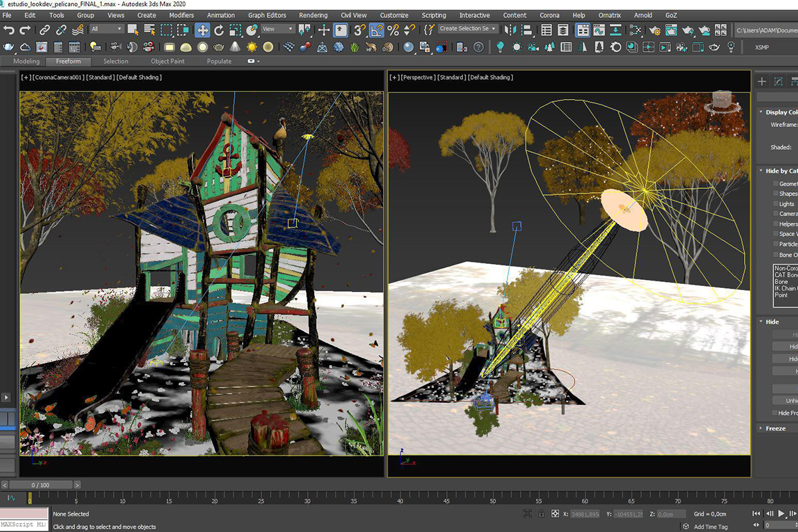798x532 pixels.
Task: Select the Move tool in toolbar
Action: (x=202, y=30)
